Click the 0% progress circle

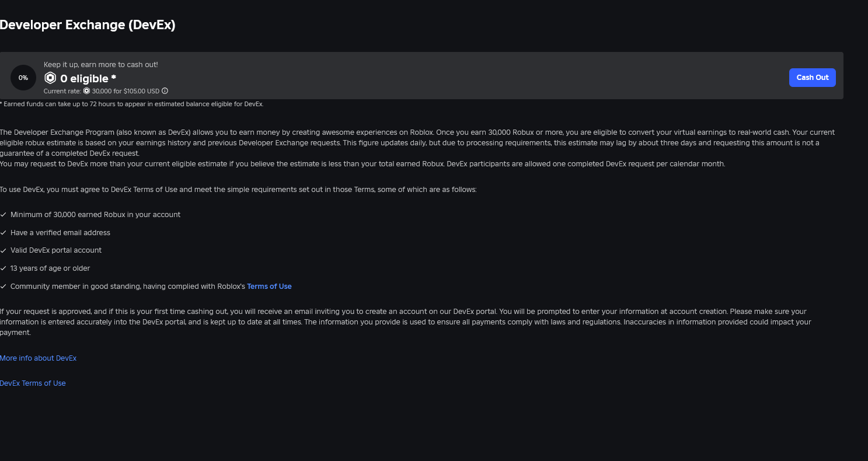pyautogui.click(x=23, y=77)
